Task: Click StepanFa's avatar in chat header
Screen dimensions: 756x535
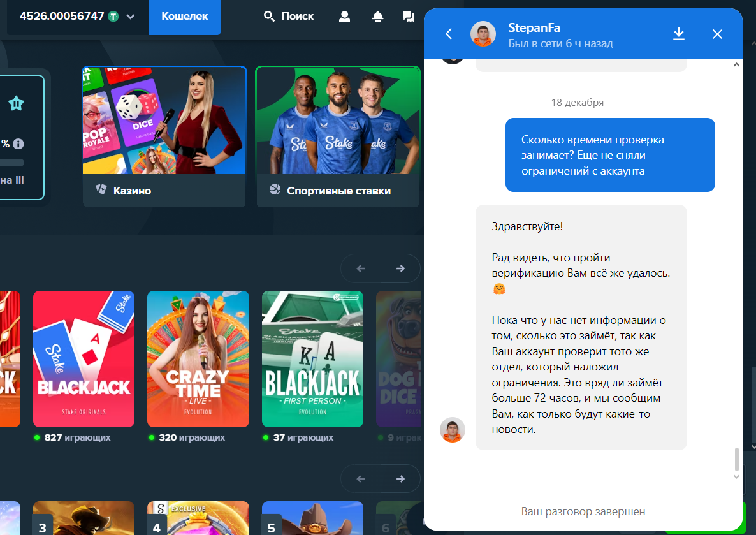Action: click(x=483, y=34)
